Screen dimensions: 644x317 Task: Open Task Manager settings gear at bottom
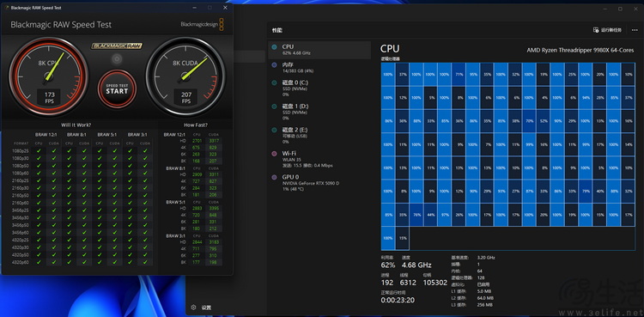click(193, 308)
